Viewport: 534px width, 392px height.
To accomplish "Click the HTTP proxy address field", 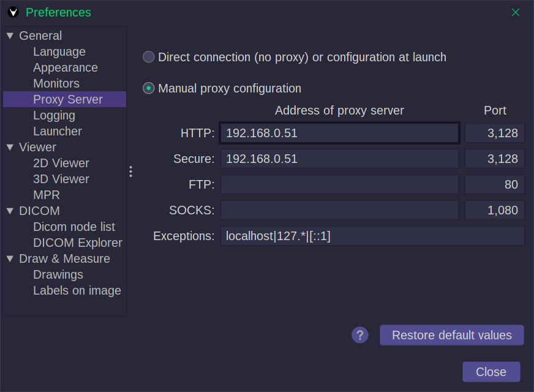I will pos(339,133).
